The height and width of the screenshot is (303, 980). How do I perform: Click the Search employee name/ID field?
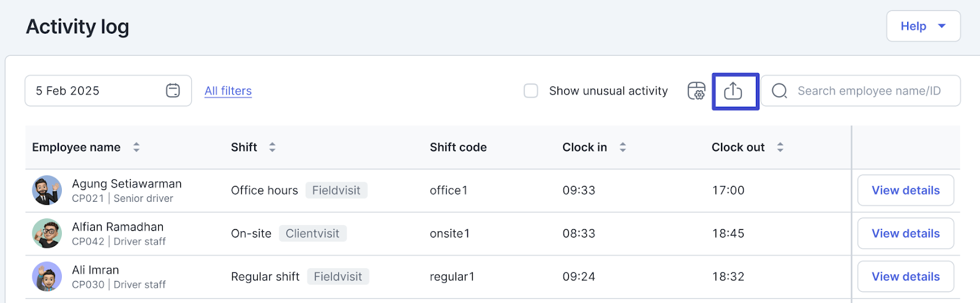click(x=870, y=91)
